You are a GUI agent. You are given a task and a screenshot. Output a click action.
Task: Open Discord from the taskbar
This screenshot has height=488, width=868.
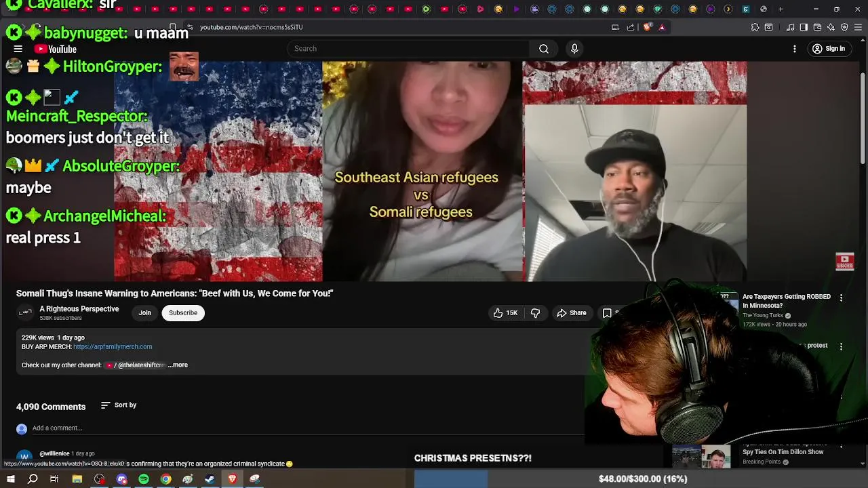122,479
